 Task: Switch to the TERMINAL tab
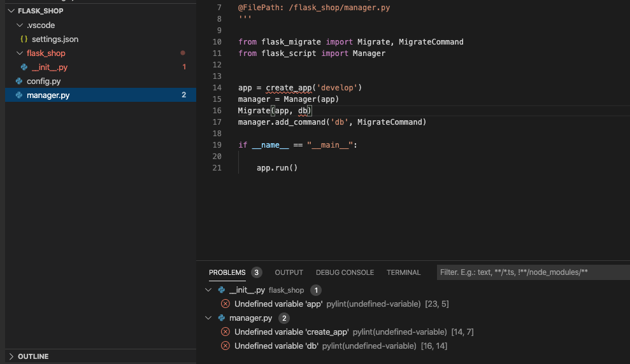click(403, 272)
